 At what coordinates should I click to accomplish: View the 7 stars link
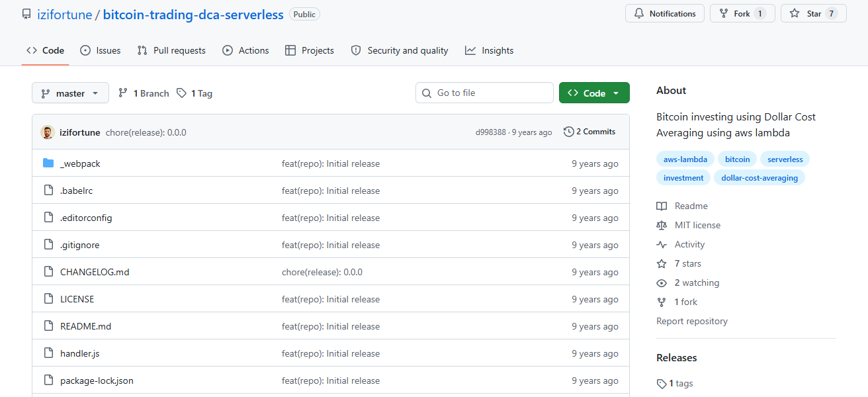click(679, 263)
